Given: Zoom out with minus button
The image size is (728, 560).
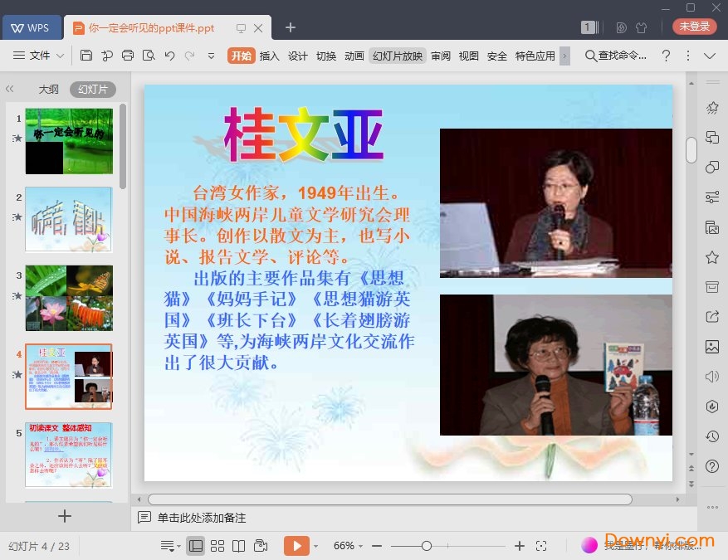Looking at the screenshot, I should (377, 546).
